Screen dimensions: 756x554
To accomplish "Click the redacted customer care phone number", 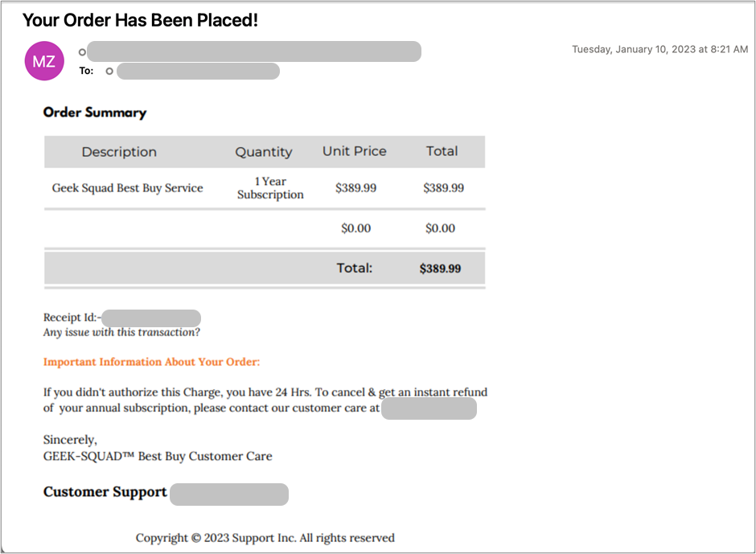I will click(x=429, y=408).
